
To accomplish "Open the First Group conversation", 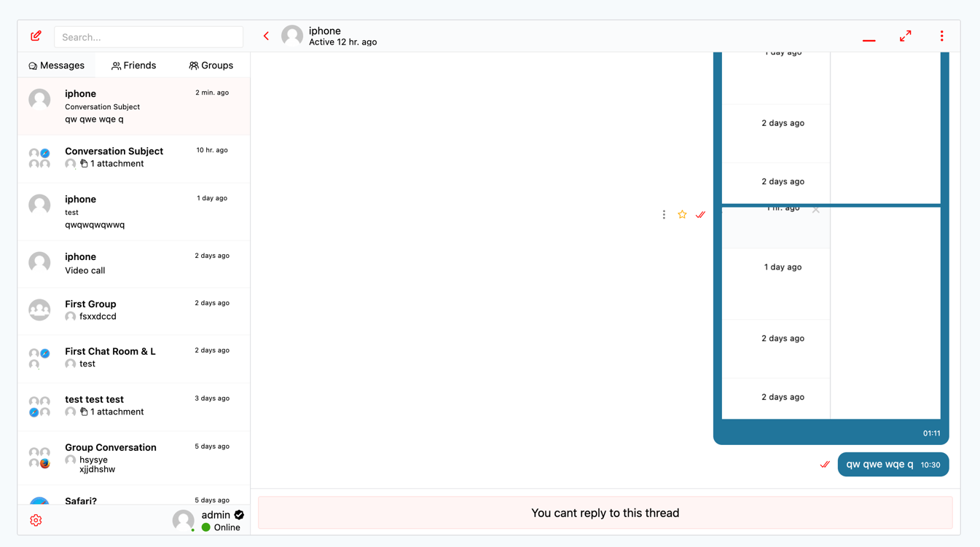I will 133,310.
